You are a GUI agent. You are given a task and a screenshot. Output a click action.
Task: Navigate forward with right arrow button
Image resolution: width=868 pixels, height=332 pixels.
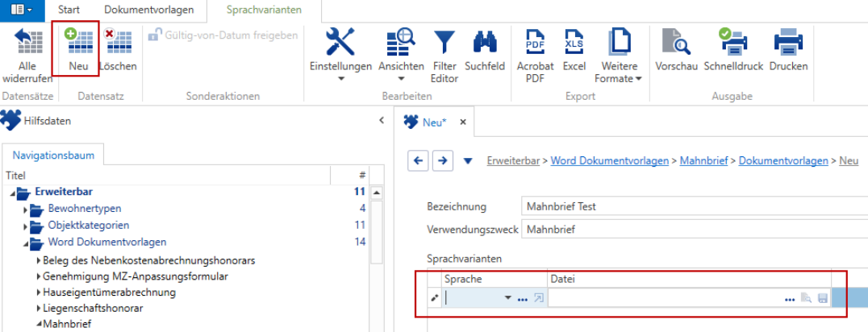pyautogui.click(x=442, y=161)
